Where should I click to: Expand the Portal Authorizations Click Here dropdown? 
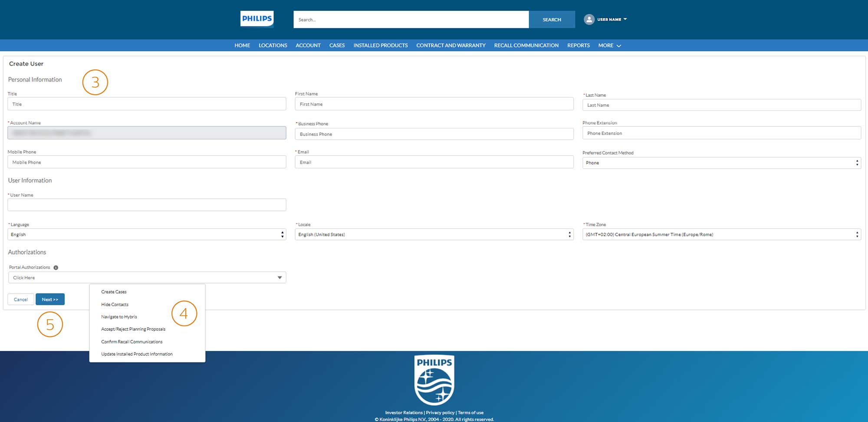coord(147,278)
